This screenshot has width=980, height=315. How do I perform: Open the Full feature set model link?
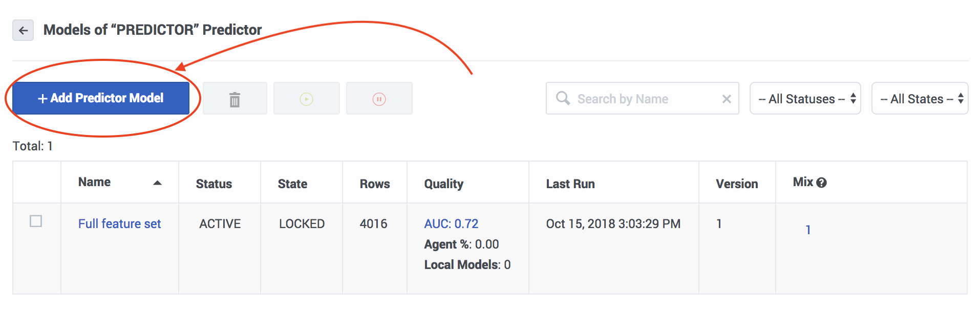119,224
